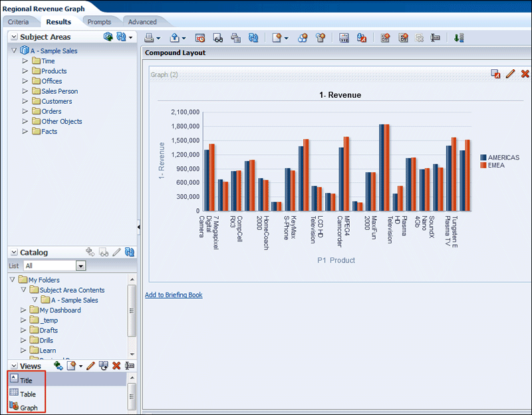Screen dimensions: 532x415
Task: Click the print analysis toolbar icon
Action: coord(150,38)
